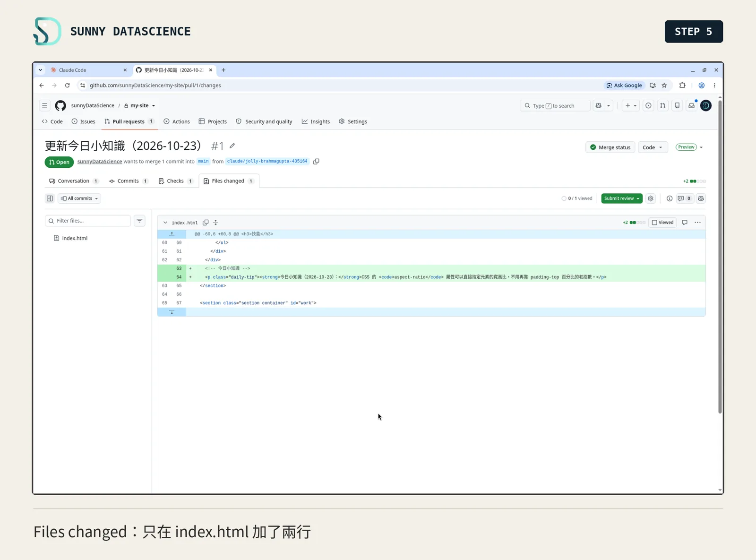Focus the Type / to search box
756x560 pixels.
[555, 105]
